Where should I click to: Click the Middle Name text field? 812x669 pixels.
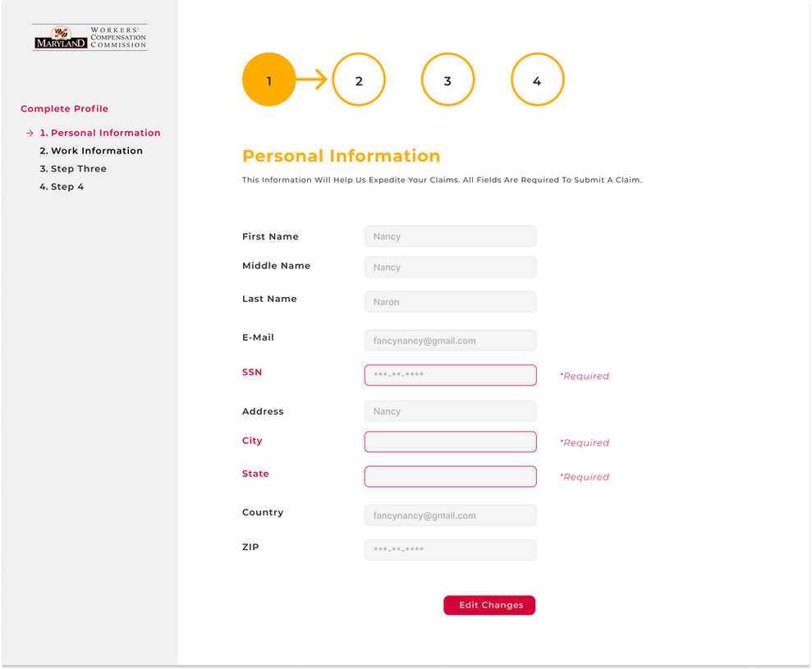[450, 267]
